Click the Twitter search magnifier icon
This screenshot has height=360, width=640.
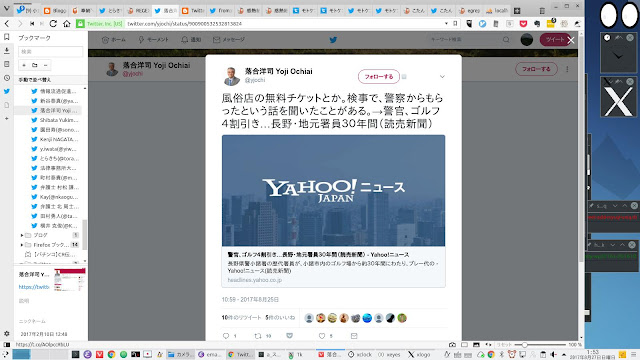pyautogui.click(x=506, y=40)
